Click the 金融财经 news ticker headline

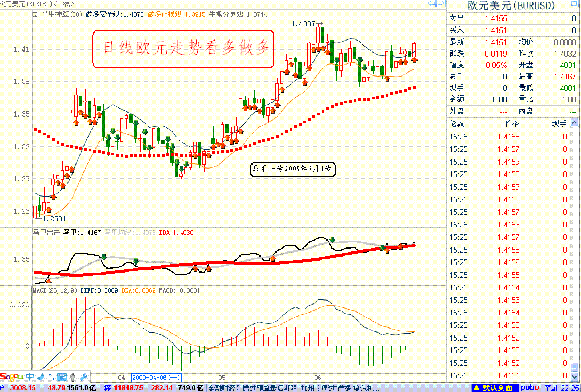[x=292, y=388]
